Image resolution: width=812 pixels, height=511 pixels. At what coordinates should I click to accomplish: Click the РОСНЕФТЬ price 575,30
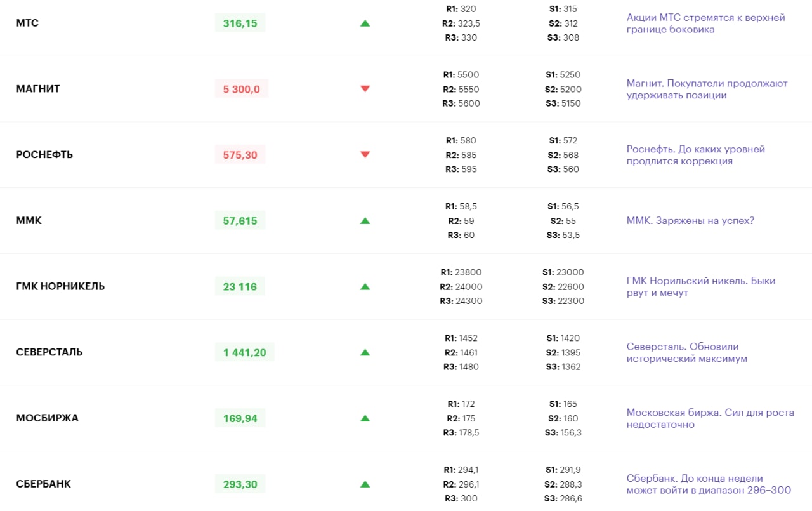tap(240, 154)
